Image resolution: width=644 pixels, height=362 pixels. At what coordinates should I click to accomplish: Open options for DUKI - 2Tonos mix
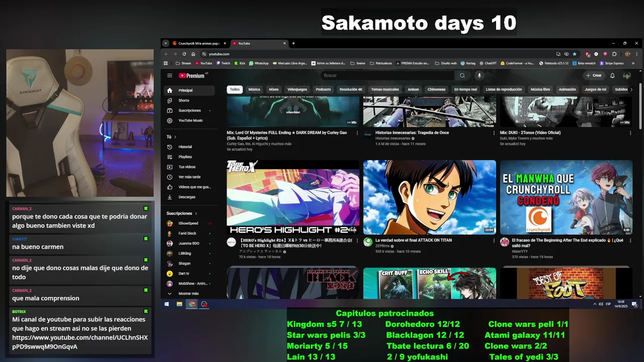pyautogui.click(x=630, y=133)
